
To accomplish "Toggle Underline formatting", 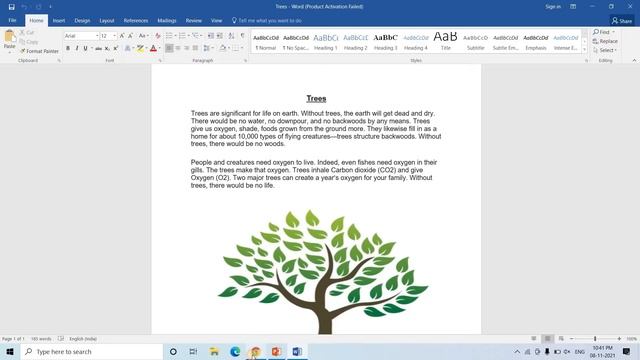I will [85, 49].
